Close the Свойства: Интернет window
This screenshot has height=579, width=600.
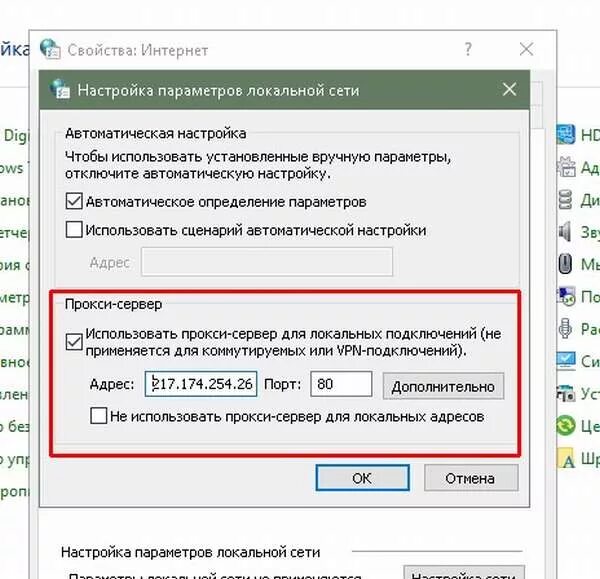527,49
